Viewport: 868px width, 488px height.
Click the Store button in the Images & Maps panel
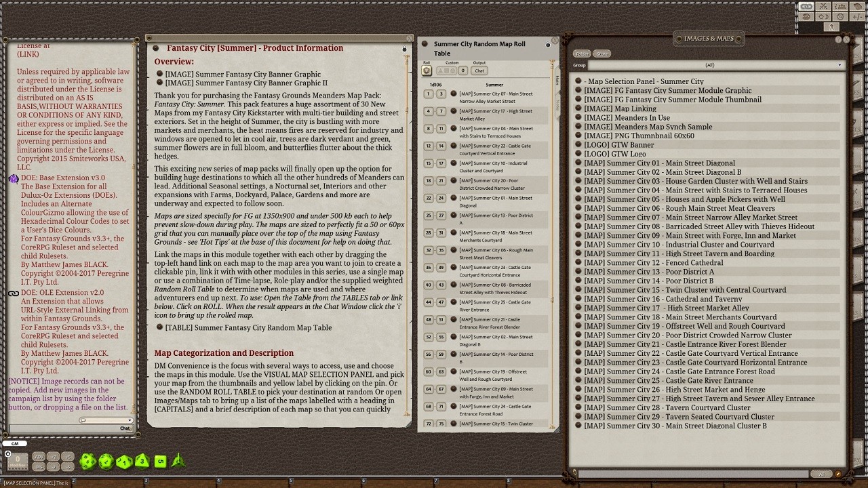click(601, 54)
